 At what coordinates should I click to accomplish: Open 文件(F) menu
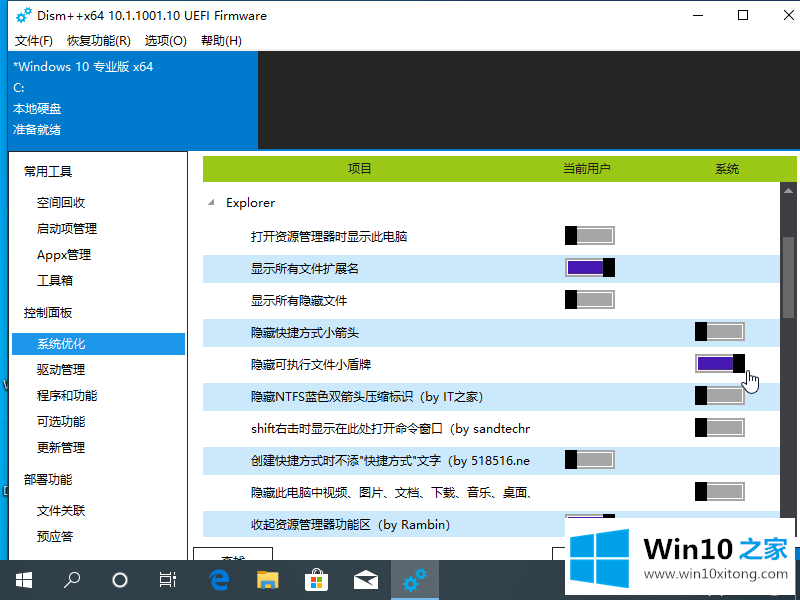(33, 41)
